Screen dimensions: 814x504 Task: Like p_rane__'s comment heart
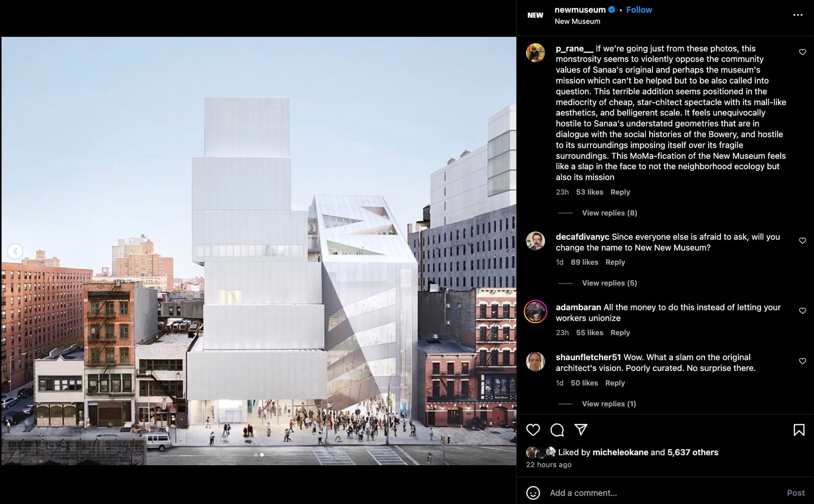802,52
